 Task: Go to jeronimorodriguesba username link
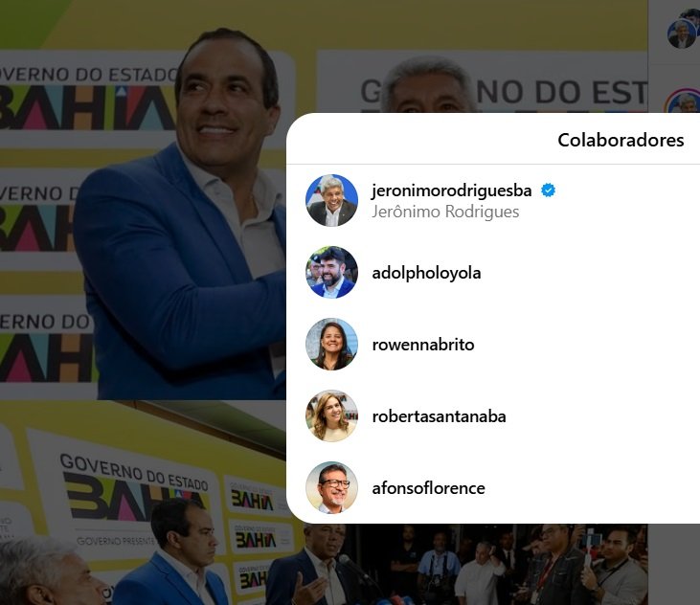click(x=451, y=190)
